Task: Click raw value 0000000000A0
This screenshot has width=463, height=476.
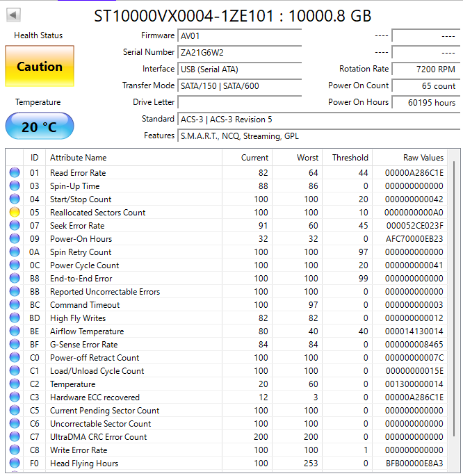Action: click(414, 213)
